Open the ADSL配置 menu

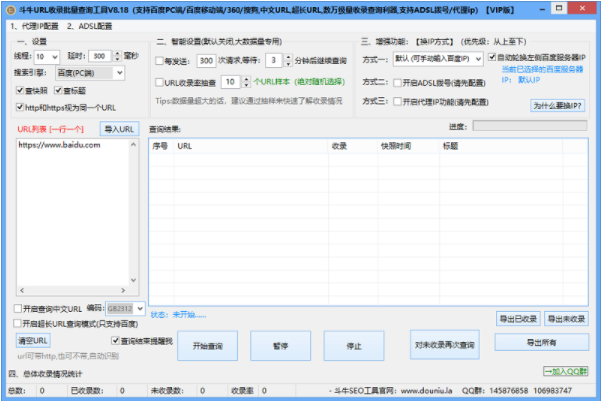click(x=89, y=26)
